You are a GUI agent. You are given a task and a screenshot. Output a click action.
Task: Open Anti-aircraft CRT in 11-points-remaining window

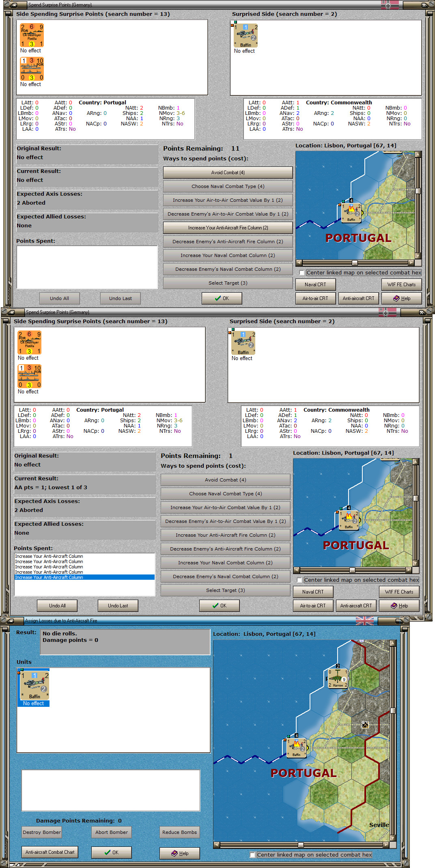[x=358, y=298]
